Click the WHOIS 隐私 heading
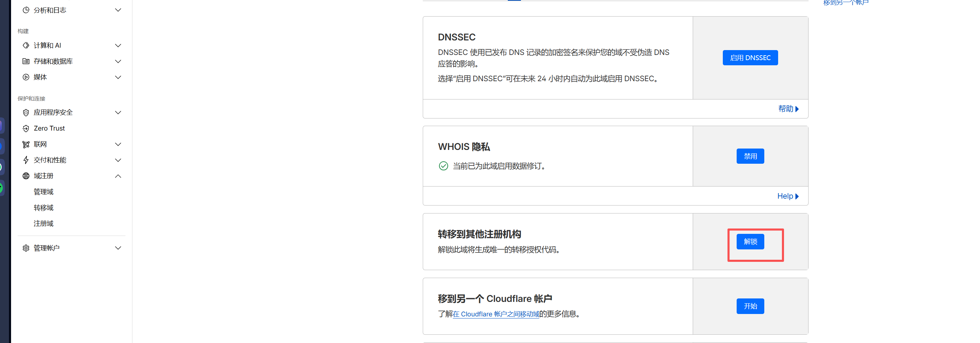The width and height of the screenshot is (980, 343). coord(464,147)
